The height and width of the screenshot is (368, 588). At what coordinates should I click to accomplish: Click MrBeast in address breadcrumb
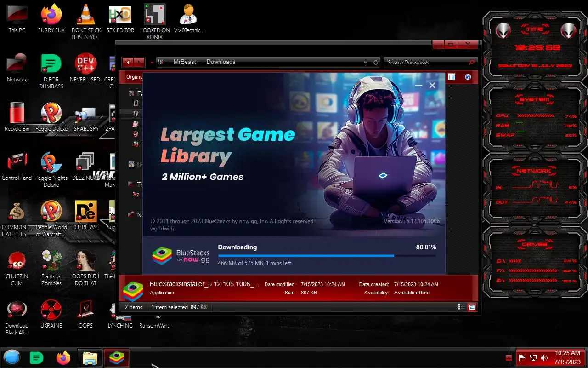pos(185,62)
